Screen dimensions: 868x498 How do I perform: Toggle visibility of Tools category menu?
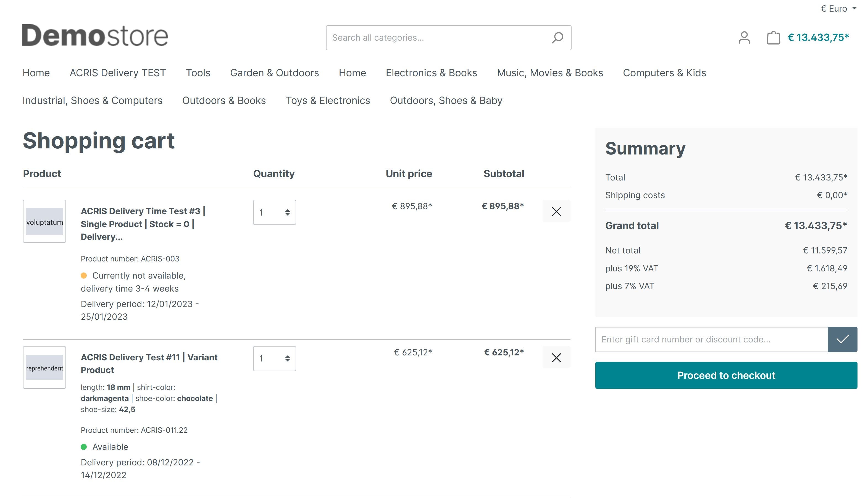[197, 73]
